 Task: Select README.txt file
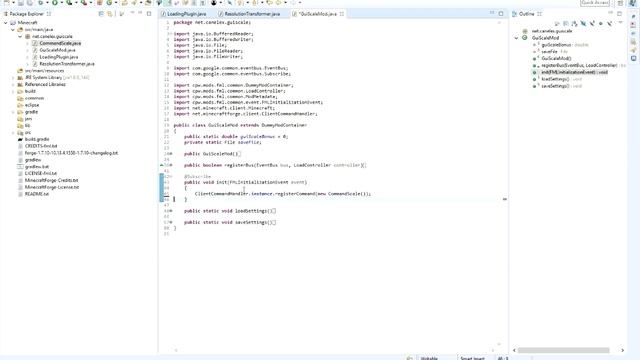point(37,194)
